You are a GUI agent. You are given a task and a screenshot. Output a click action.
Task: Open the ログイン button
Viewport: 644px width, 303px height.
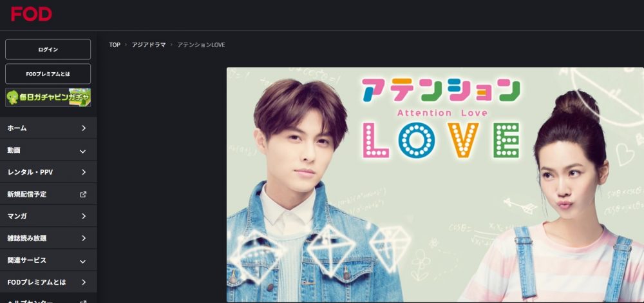tap(48, 50)
